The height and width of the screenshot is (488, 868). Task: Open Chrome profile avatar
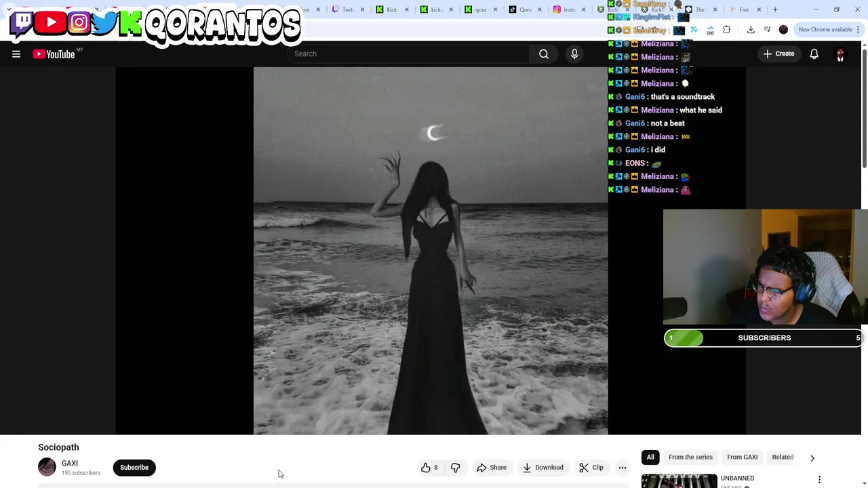[784, 30]
